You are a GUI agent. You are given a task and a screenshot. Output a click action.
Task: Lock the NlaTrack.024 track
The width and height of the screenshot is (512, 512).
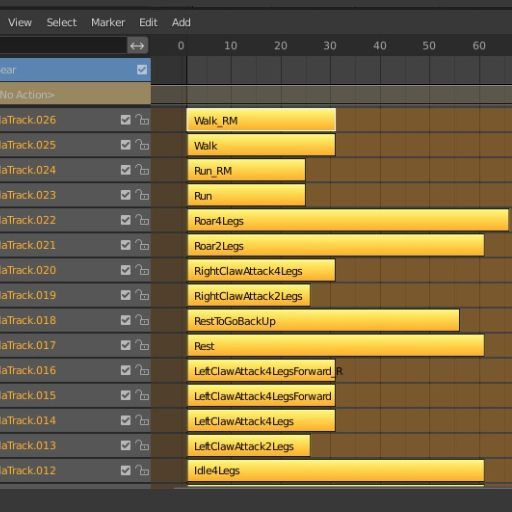[142, 170]
